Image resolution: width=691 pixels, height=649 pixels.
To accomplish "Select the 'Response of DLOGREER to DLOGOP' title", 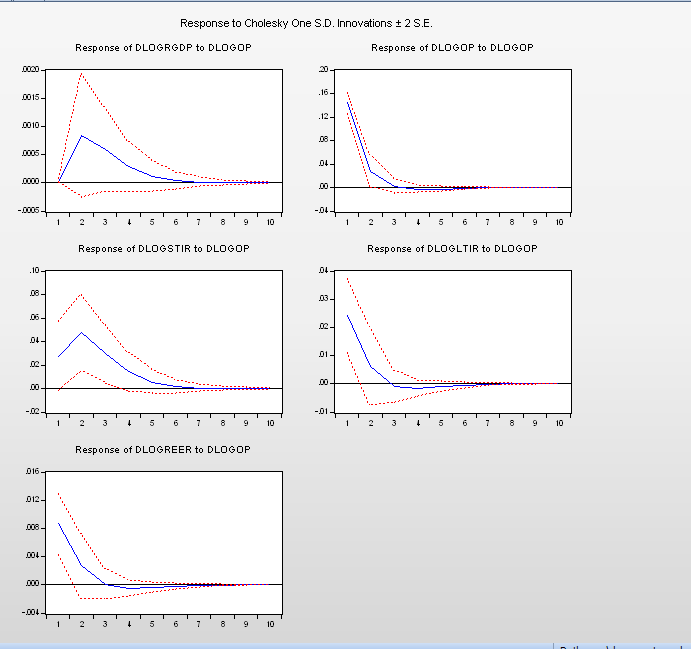I will (x=163, y=450).
